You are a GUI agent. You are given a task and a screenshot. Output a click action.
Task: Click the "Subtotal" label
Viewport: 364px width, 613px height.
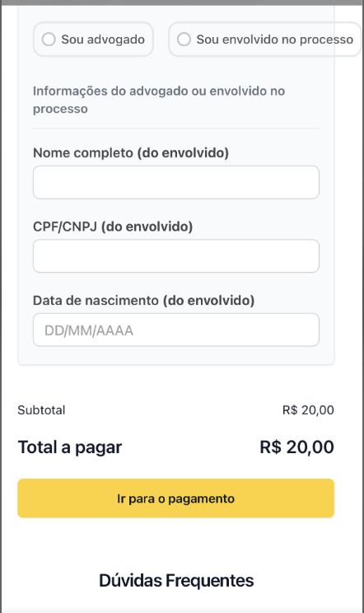pyautogui.click(x=41, y=410)
